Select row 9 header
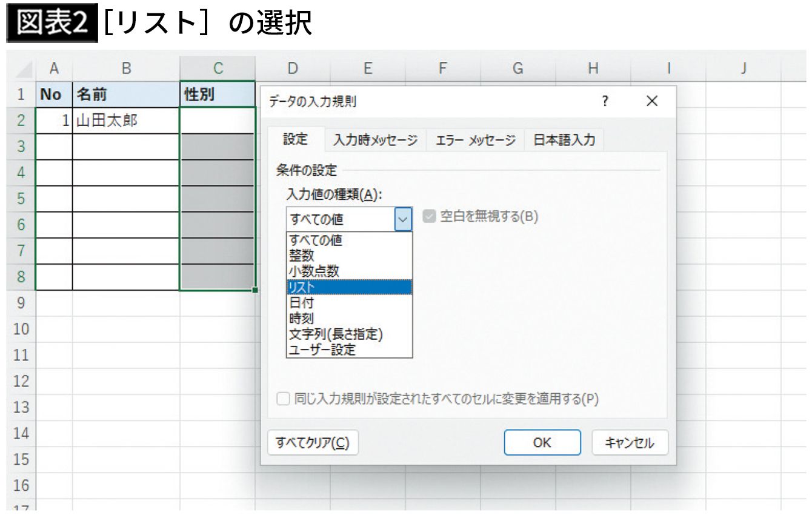812x521 pixels. pos(21,303)
